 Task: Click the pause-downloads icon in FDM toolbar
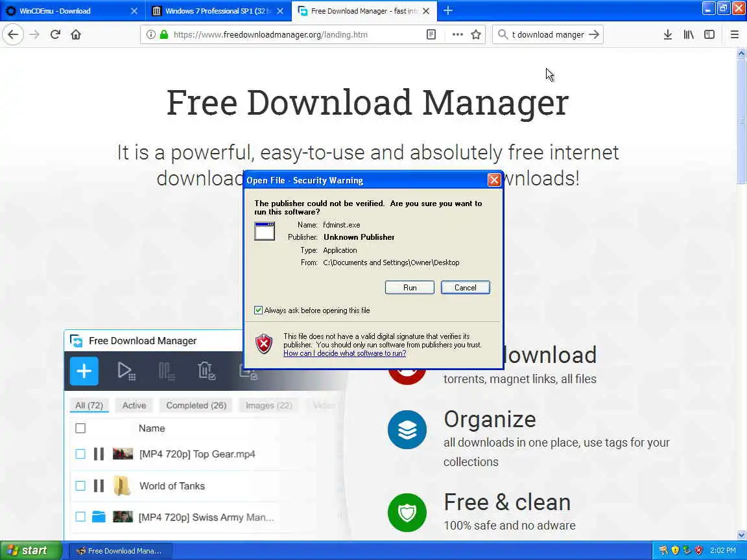pos(166,371)
